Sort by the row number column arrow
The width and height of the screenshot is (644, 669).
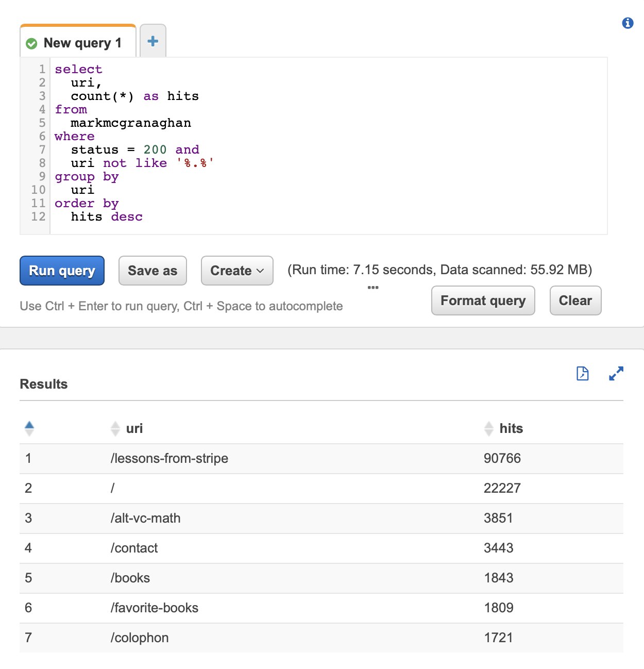[29, 428]
